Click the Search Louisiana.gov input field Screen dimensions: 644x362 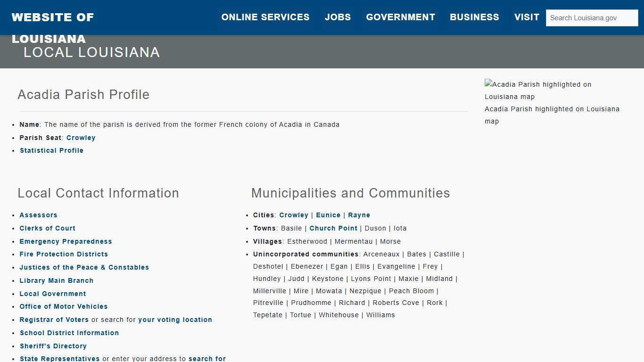click(592, 18)
